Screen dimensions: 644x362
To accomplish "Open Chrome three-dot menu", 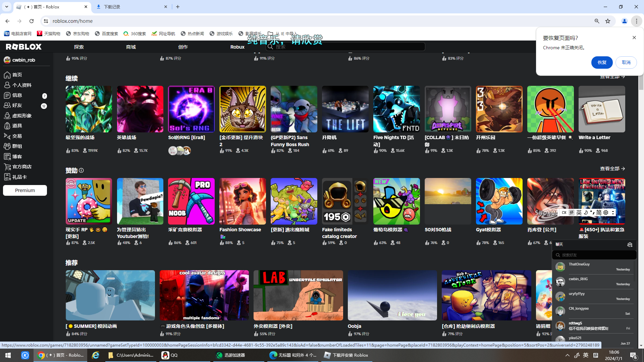I will (x=636, y=21).
